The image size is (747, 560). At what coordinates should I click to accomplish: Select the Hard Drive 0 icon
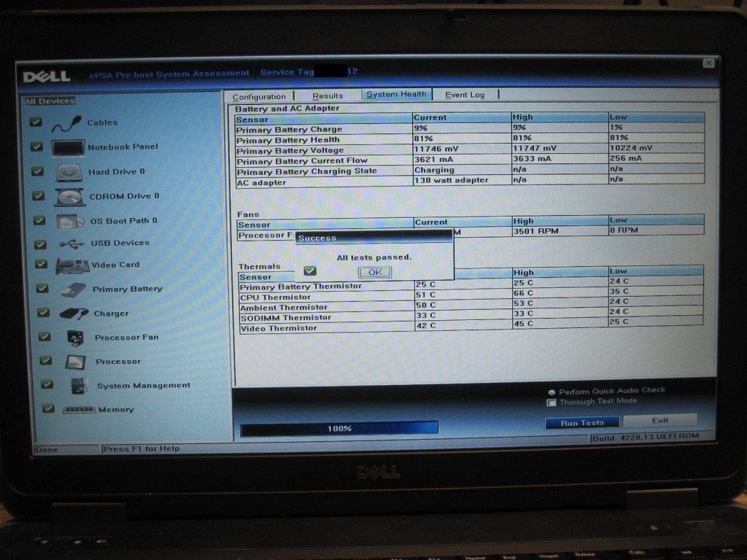(x=69, y=172)
